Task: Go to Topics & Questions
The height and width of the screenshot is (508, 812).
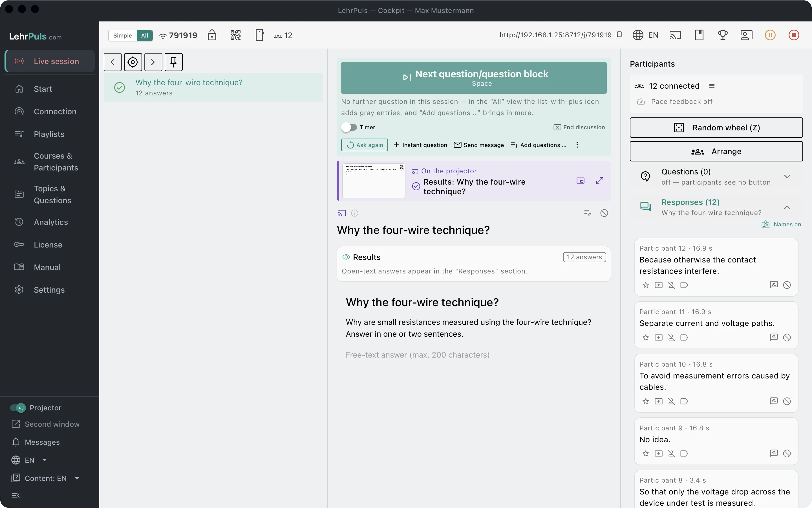Action: [50, 194]
